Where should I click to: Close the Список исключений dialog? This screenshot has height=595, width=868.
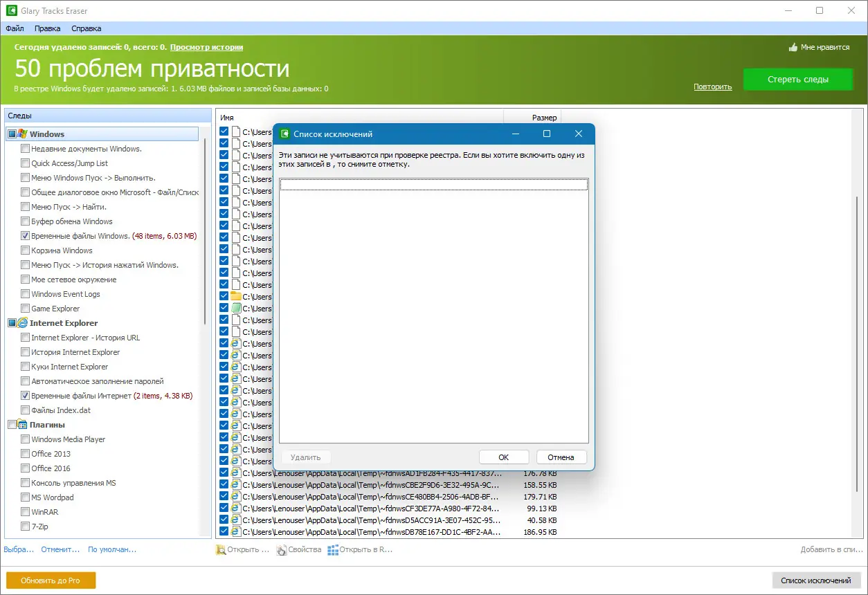[x=579, y=134]
